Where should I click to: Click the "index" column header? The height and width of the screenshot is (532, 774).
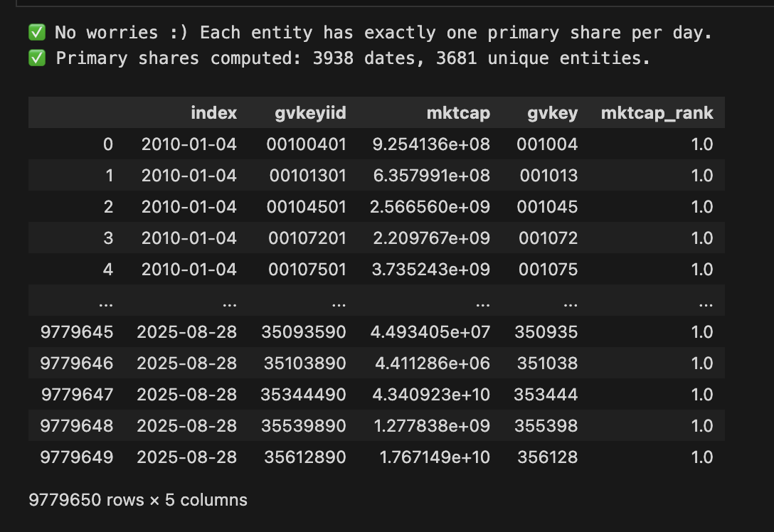click(213, 113)
